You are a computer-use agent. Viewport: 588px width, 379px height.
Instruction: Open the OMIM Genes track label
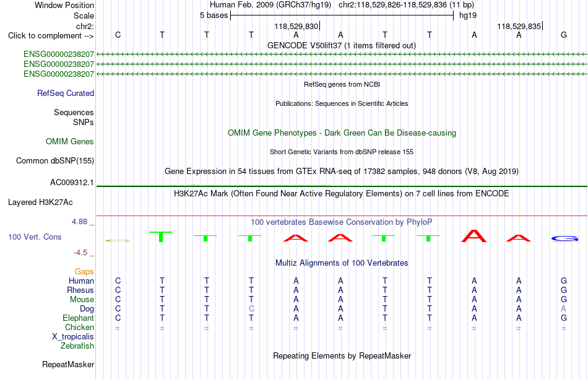[70, 141]
